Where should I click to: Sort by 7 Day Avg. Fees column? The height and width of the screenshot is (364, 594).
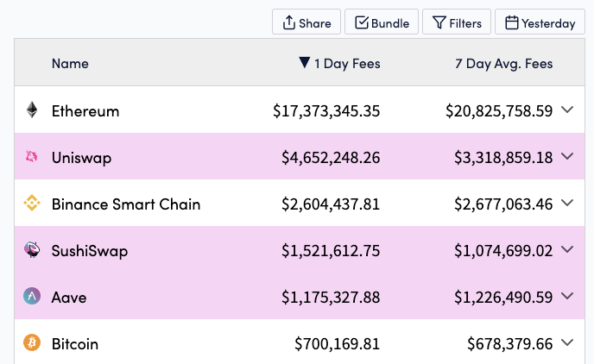tap(504, 63)
